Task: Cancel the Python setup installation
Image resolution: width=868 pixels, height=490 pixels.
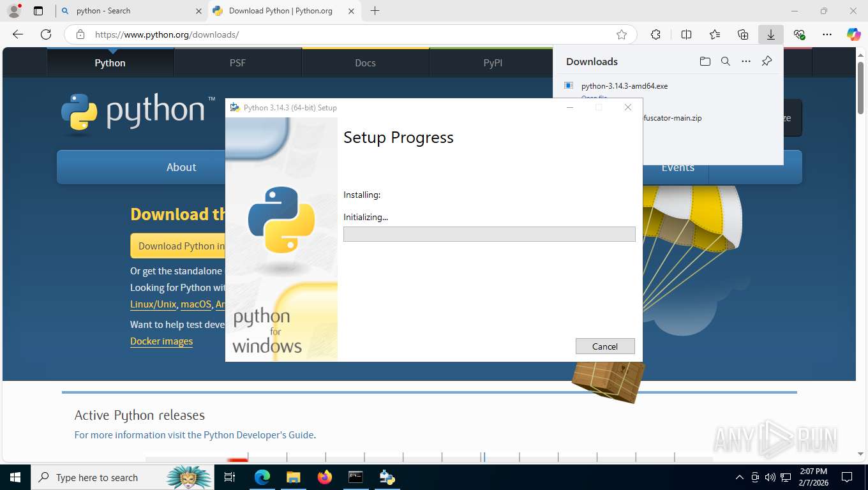Action: pos(605,346)
